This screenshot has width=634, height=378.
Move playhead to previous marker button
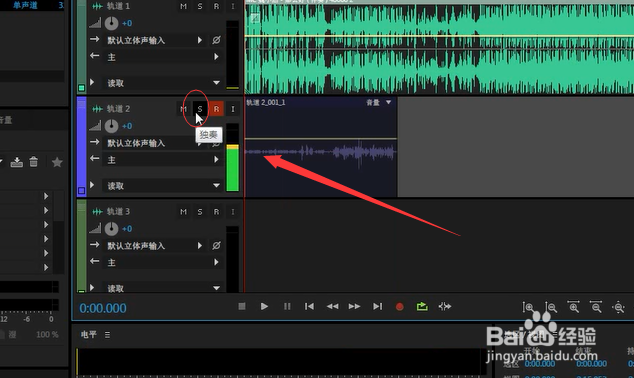coord(309,306)
